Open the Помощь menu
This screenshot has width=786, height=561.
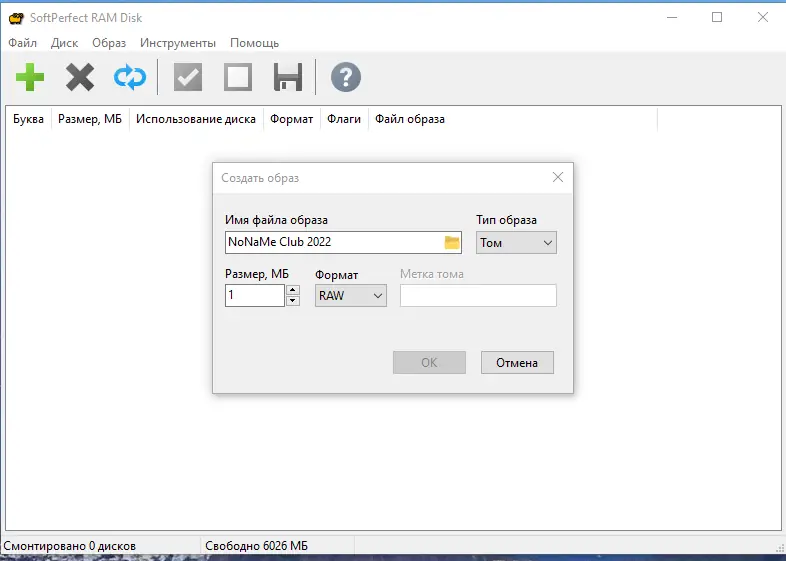click(x=254, y=43)
